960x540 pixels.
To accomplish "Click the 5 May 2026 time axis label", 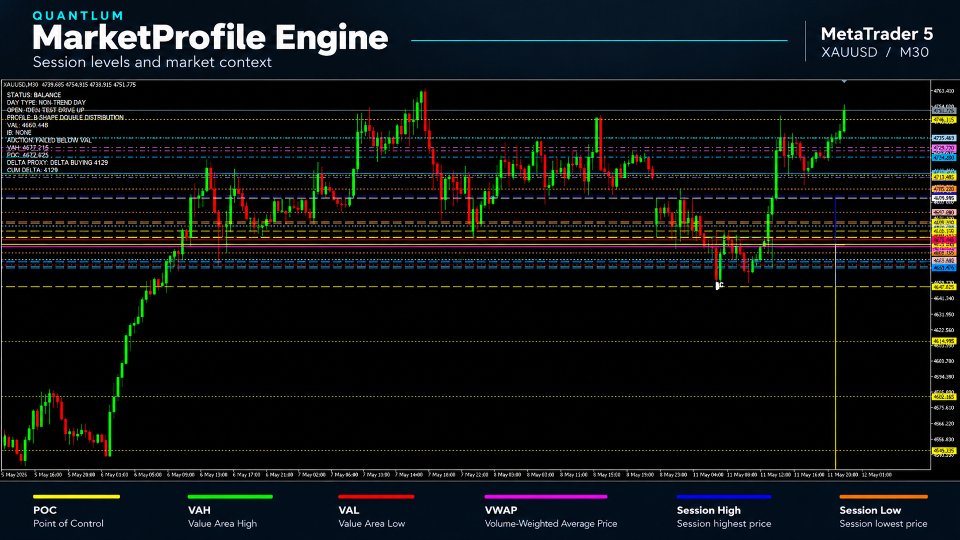I will 15,474.
